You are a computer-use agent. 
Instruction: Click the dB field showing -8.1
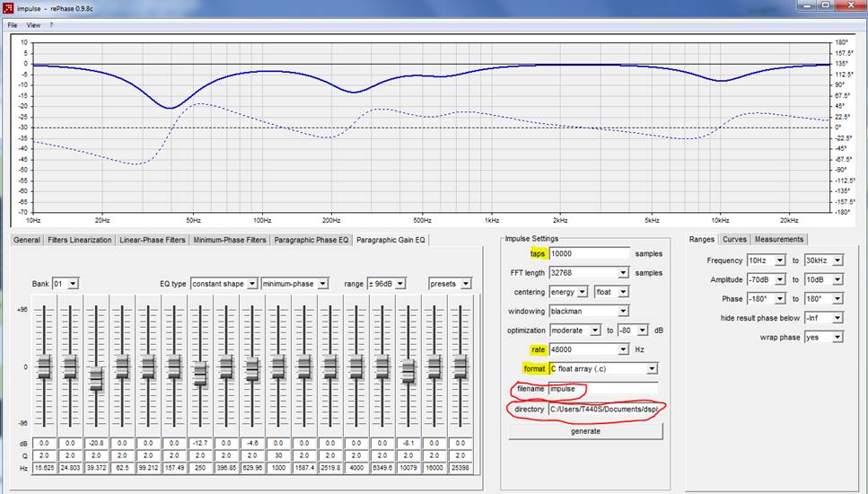(x=408, y=443)
